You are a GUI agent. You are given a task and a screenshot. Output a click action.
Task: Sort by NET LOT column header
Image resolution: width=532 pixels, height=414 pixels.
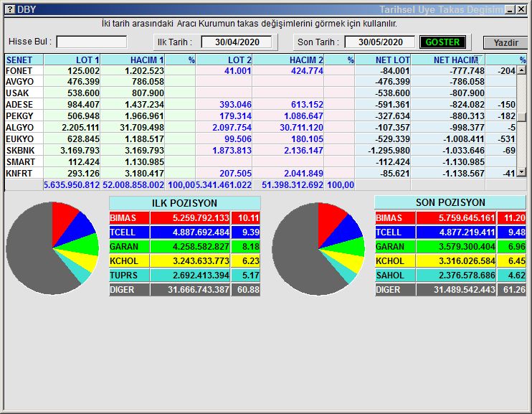click(x=383, y=60)
